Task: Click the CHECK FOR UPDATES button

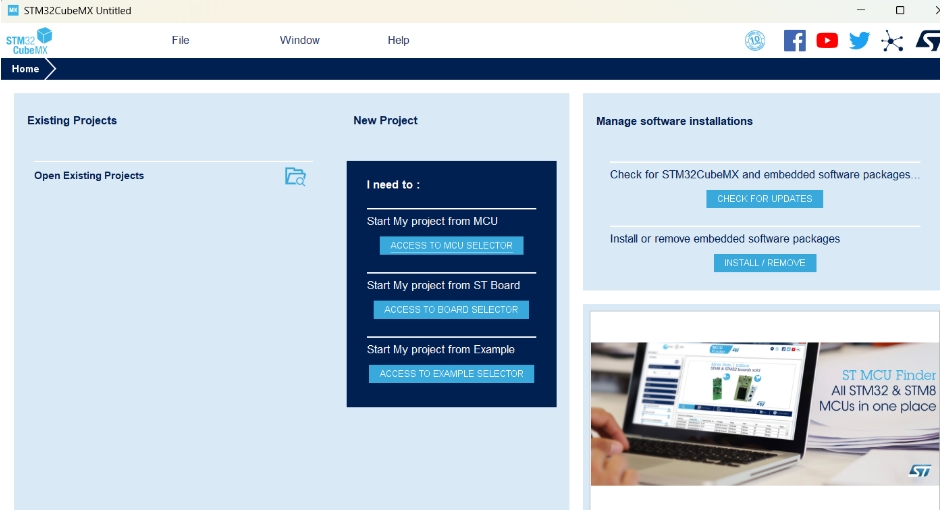Action: (764, 199)
